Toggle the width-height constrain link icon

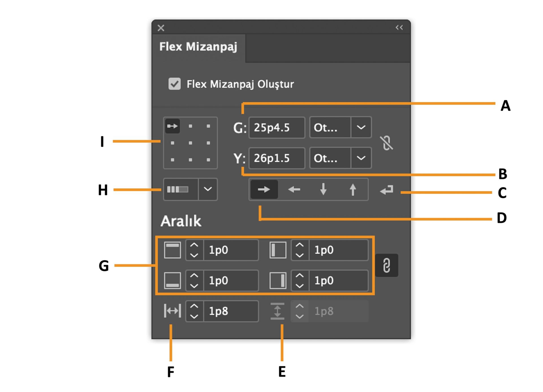coord(387,143)
